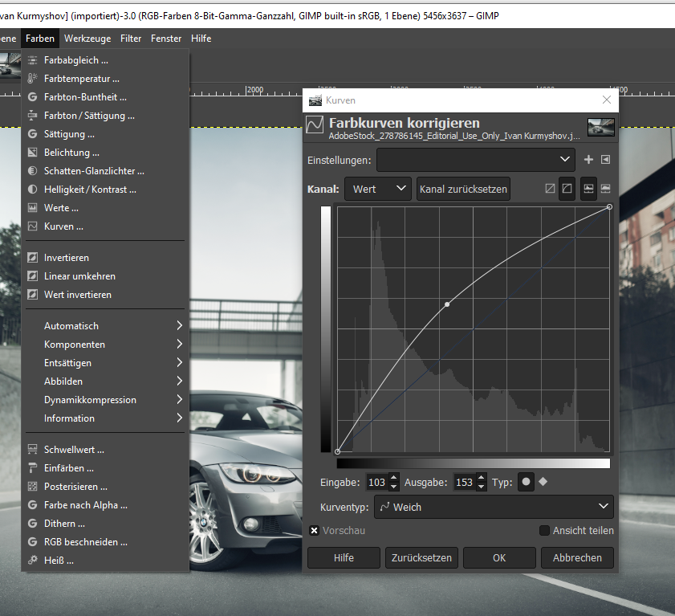This screenshot has height=616, width=675.
Task: Click the Eingabe value field showing 103
Action: 376,483
